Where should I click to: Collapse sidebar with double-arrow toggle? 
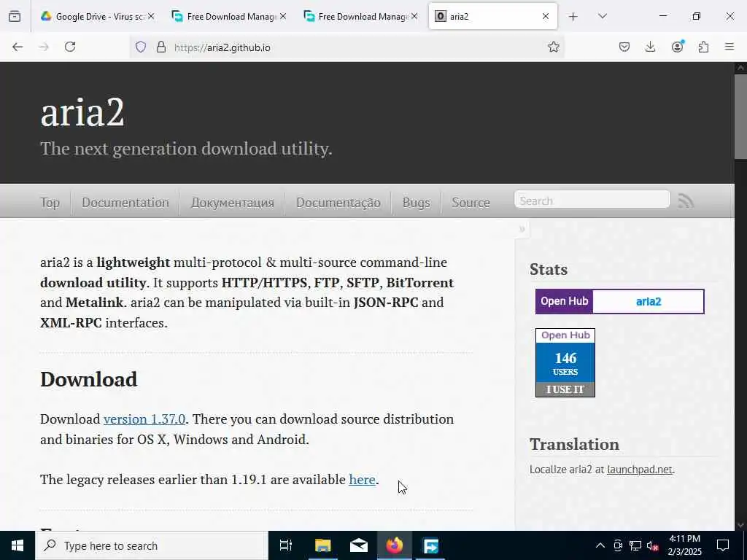click(522, 229)
